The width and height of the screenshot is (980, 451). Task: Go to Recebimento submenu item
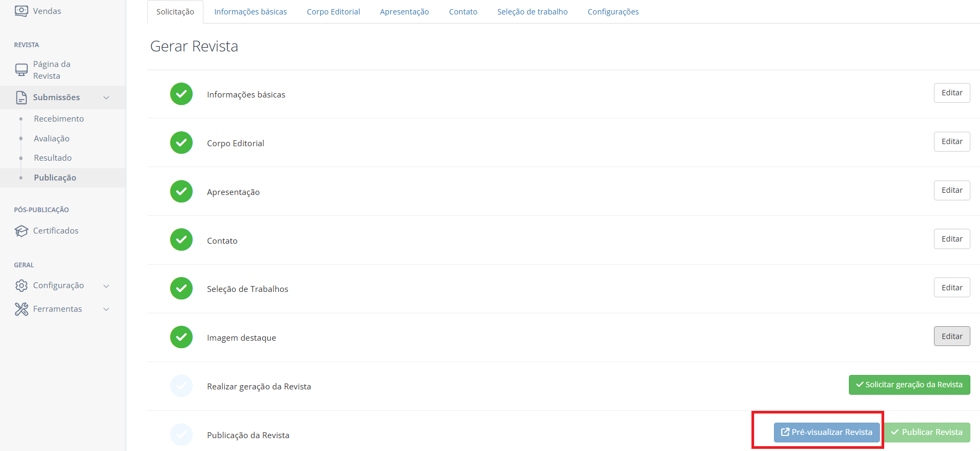[59, 119]
